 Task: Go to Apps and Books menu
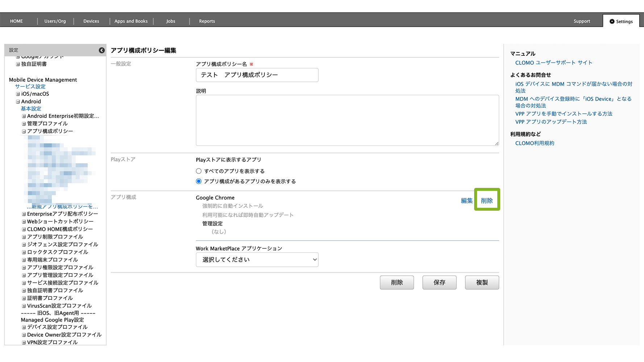[131, 21]
